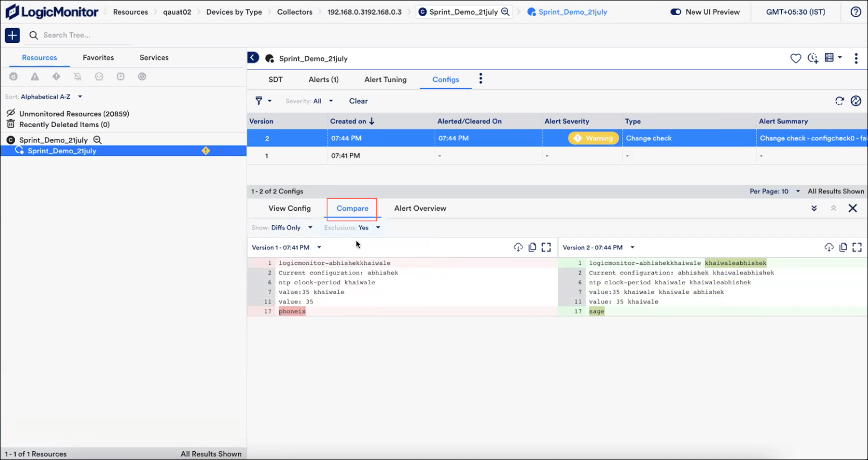Toggle New UI Preview switch
This screenshot has width=868, height=460.
(676, 11)
